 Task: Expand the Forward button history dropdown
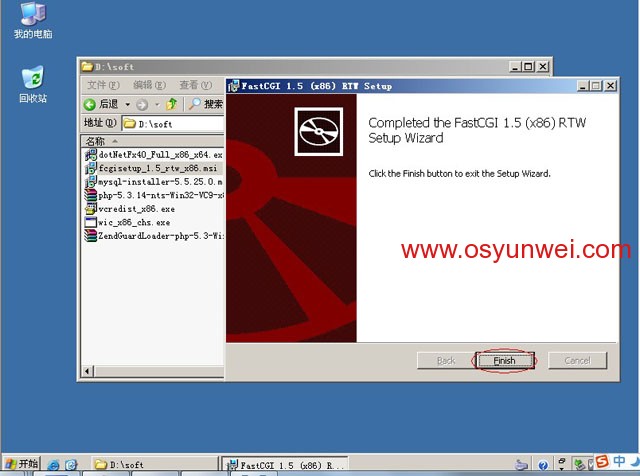tap(157, 105)
